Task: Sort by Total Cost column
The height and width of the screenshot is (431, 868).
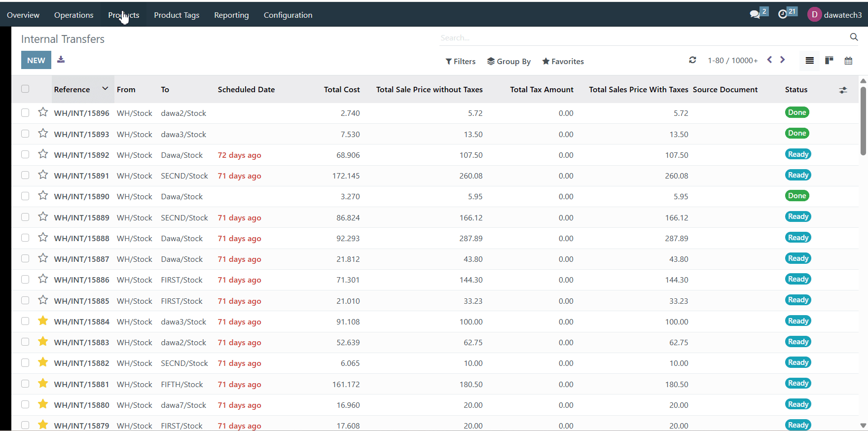Action: click(x=342, y=89)
